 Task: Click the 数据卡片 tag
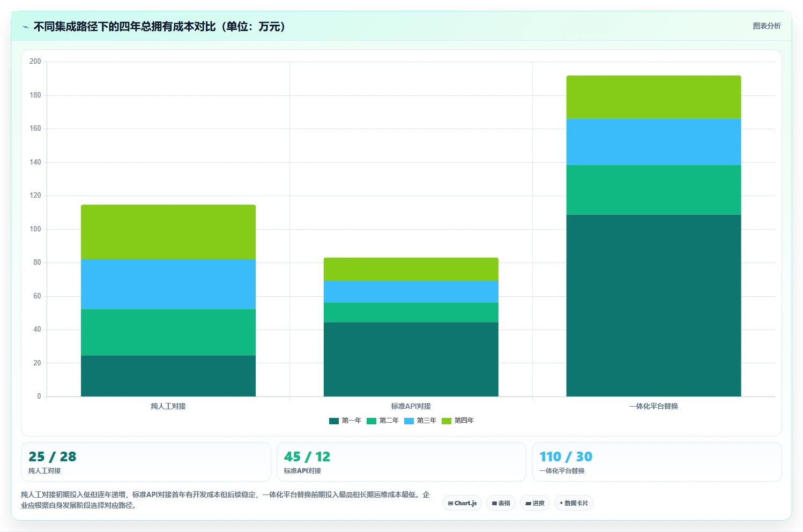pos(574,503)
